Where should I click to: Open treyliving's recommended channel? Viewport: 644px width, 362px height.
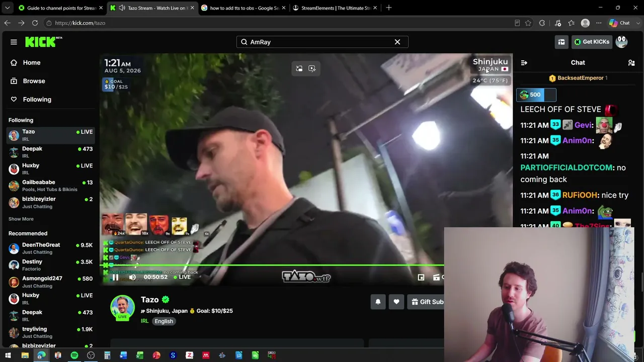pos(50,332)
